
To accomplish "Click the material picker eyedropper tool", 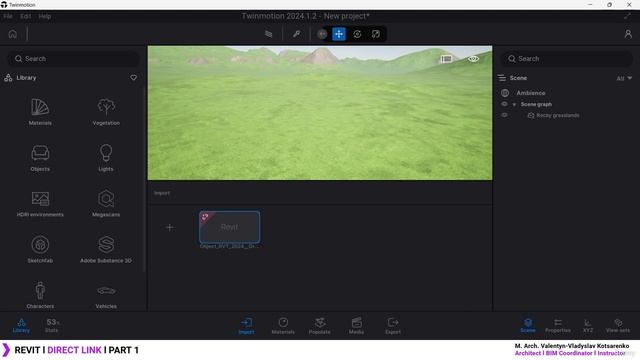I will pos(297,34).
